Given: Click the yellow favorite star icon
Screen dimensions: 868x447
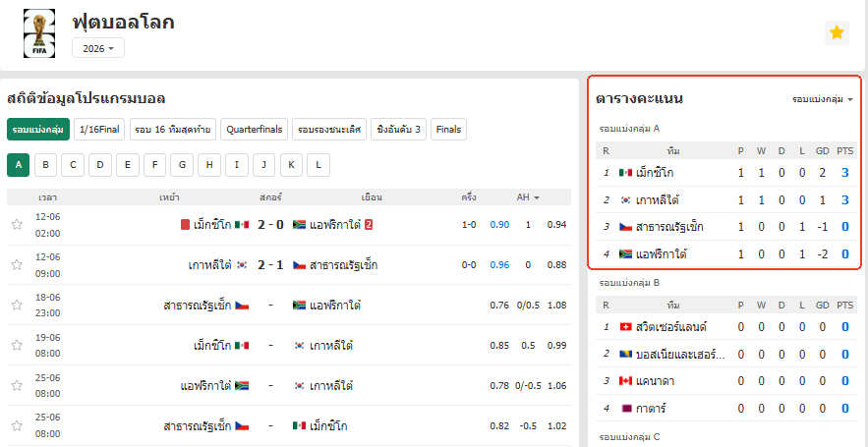Looking at the screenshot, I should (x=837, y=33).
